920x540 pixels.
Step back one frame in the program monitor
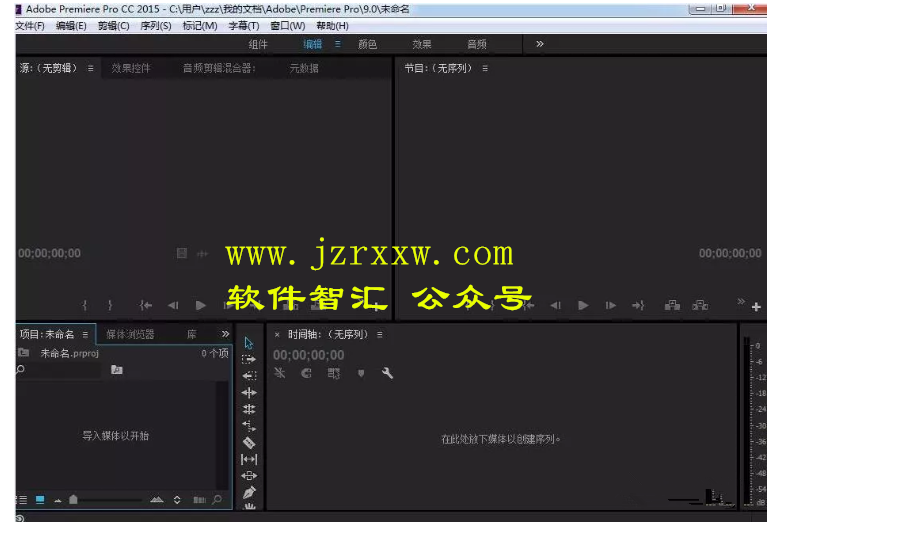[x=556, y=305]
